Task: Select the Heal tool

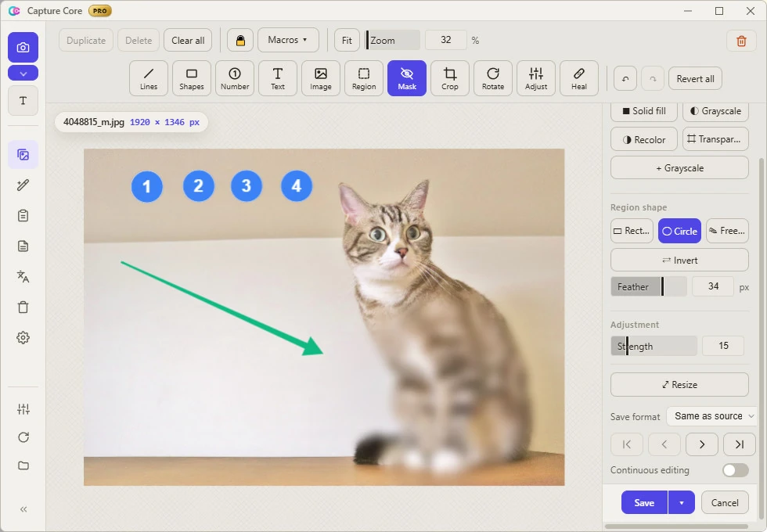Action: [579, 78]
